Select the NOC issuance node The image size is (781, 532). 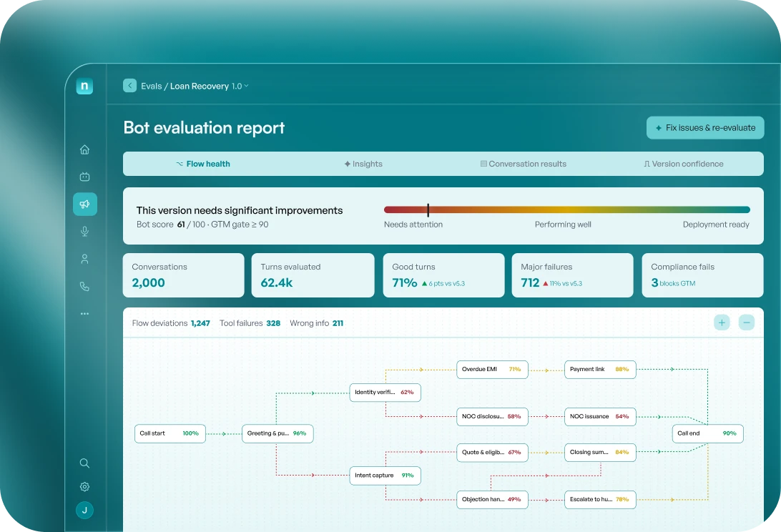[600, 416]
